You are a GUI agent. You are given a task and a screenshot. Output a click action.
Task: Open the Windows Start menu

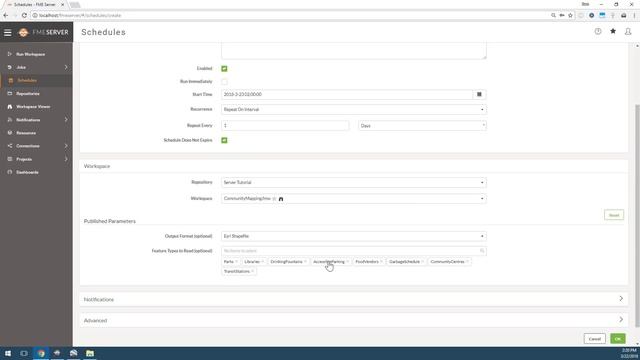click(8, 353)
